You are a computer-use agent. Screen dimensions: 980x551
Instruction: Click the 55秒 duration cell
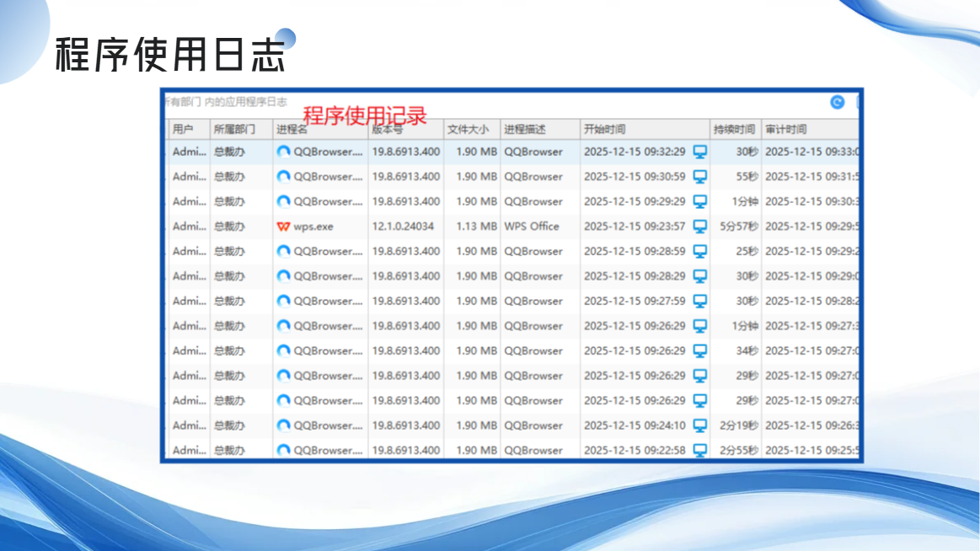click(747, 177)
